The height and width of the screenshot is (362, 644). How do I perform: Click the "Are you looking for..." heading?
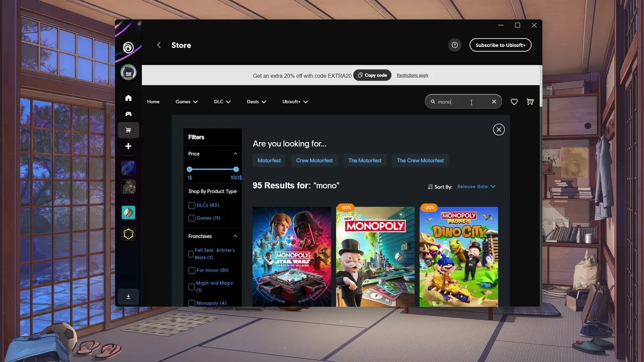289,144
